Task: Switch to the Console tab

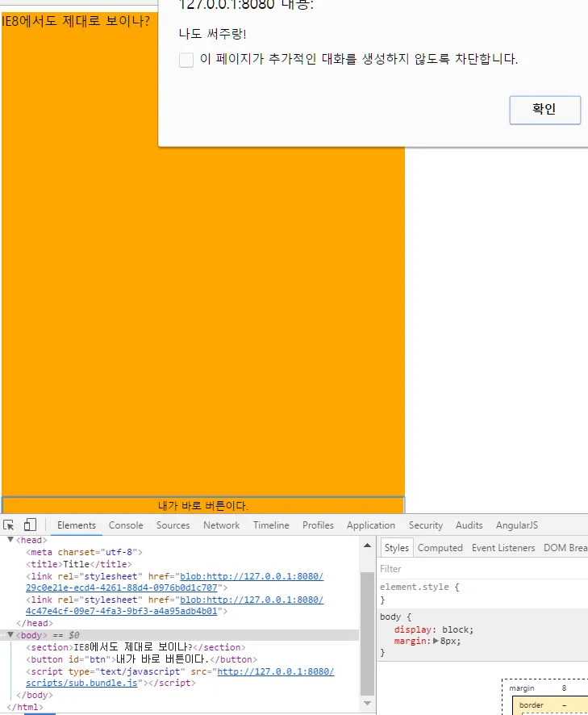Action: (x=126, y=525)
